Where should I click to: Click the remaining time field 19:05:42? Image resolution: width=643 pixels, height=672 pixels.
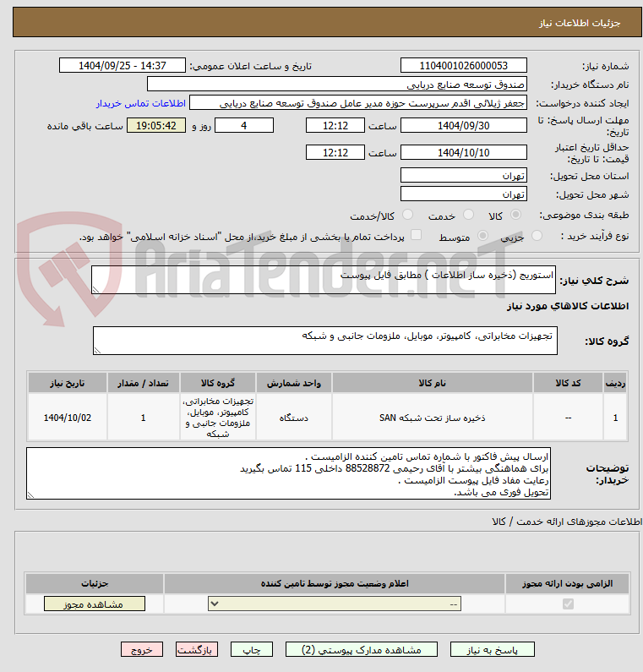tap(156, 126)
